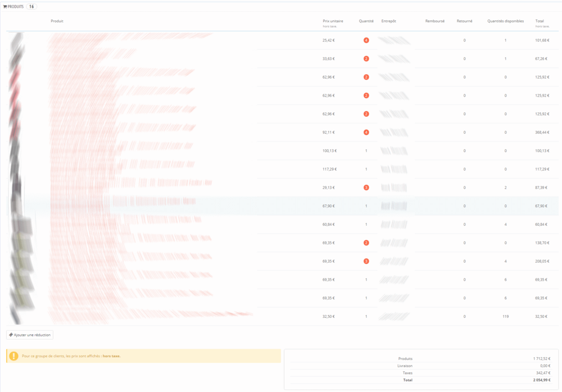Open product thumbnail in 25,42 € row

coord(17,41)
